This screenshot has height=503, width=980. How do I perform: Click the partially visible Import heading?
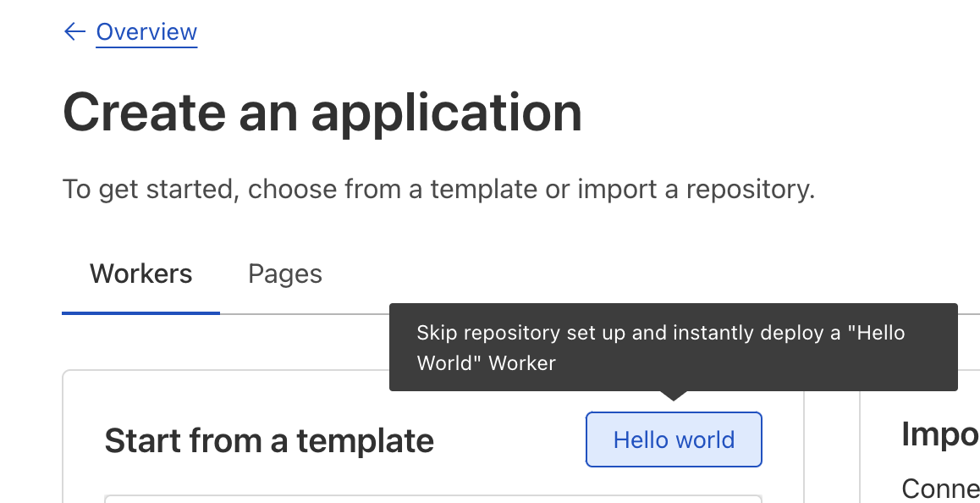click(939, 434)
